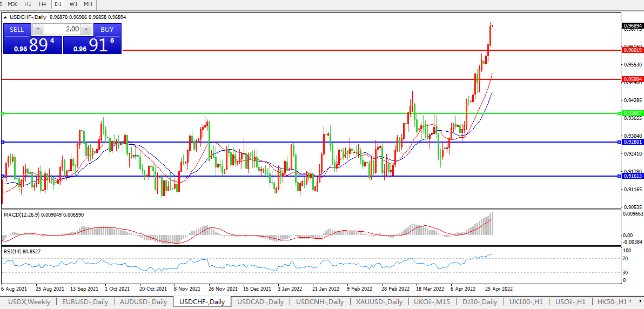Select the H4 timeframe button
Screen dimensions: 644x309
42,4
